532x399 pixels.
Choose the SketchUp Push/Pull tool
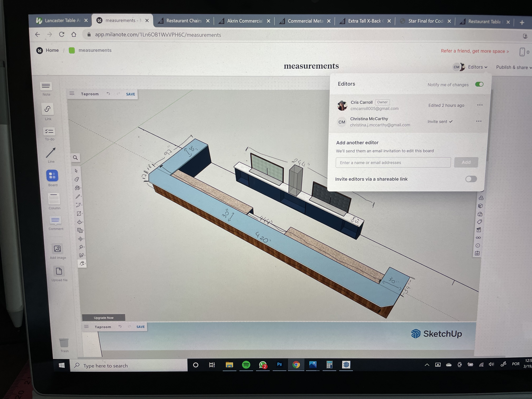[x=80, y=222]
